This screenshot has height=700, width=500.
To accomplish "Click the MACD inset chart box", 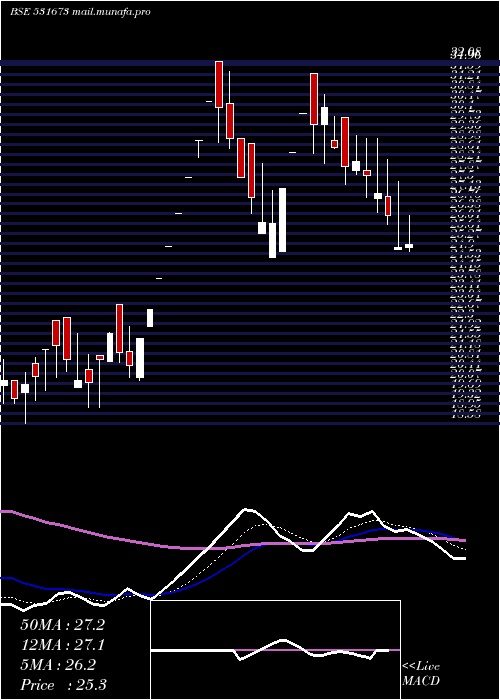I will pyautogui.click(x=275, y=650).
